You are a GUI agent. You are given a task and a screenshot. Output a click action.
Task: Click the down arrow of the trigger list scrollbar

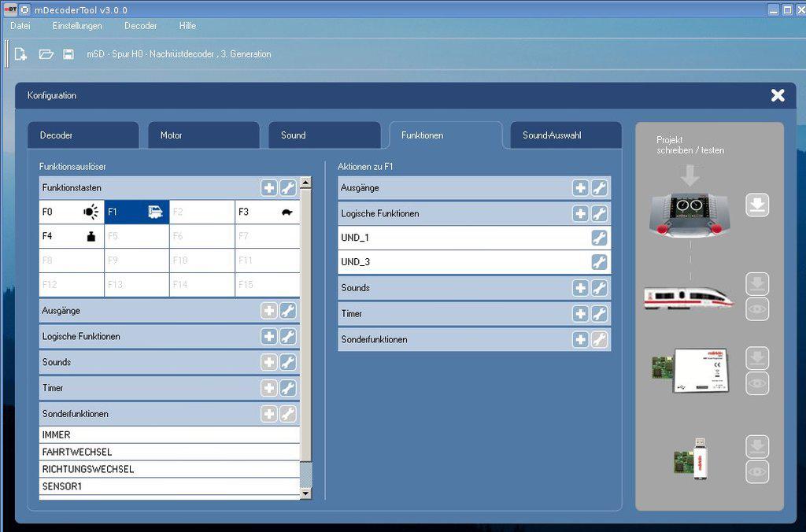pyautogui.click(x=306, y=493)
